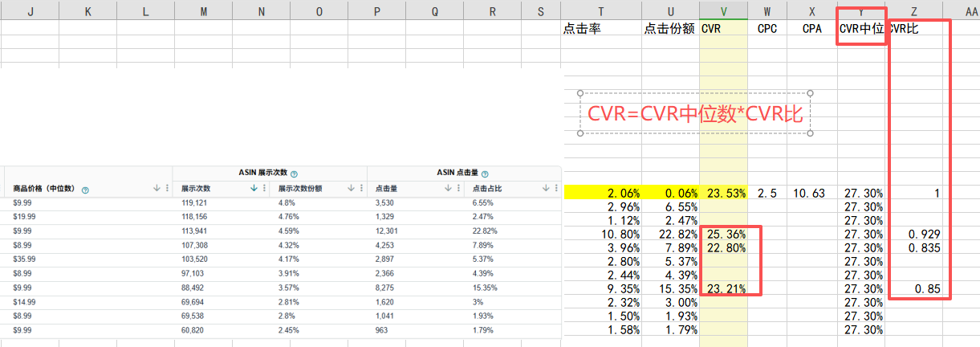Select column V header
980x347 pixels.
[723, 10]
